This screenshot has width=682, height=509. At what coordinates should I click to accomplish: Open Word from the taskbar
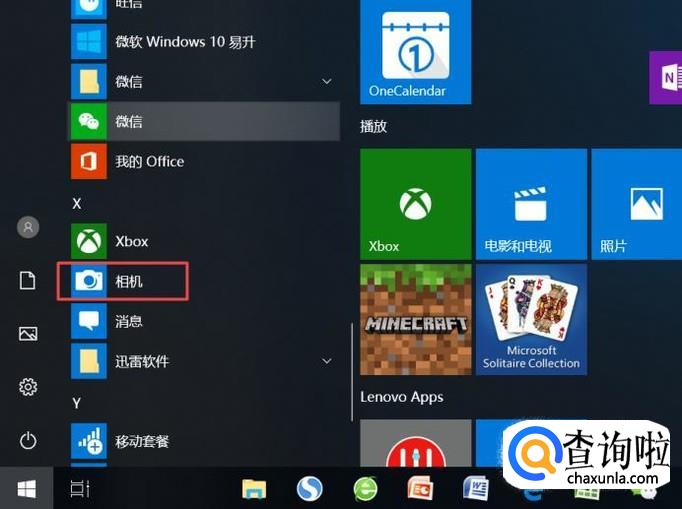(476, 489)
